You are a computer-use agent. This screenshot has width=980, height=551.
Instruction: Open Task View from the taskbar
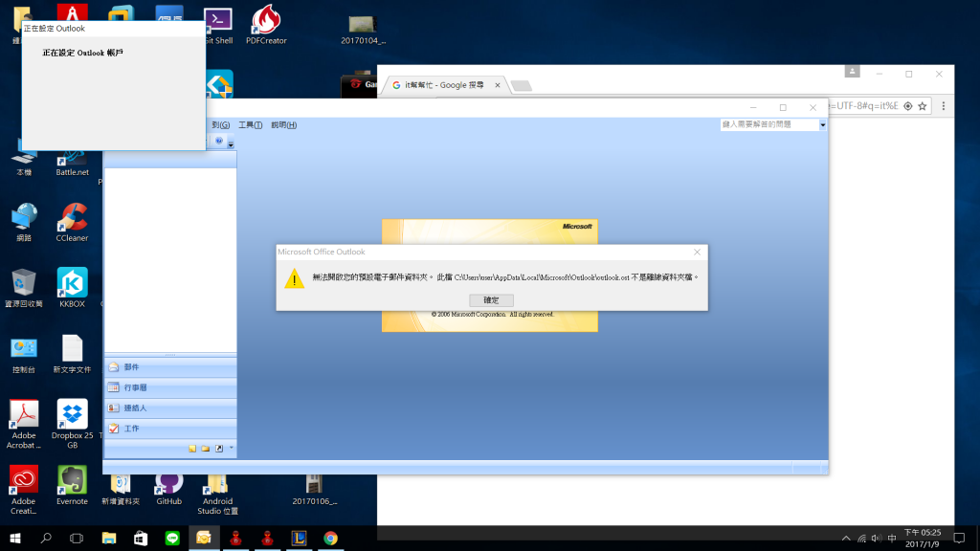point(77,538)
